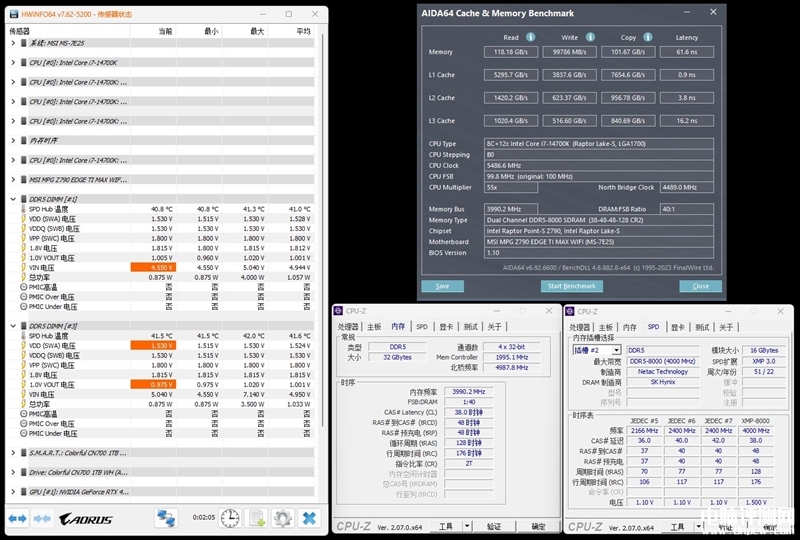Click 工具 button in left CPU-Z

point(446,526)
